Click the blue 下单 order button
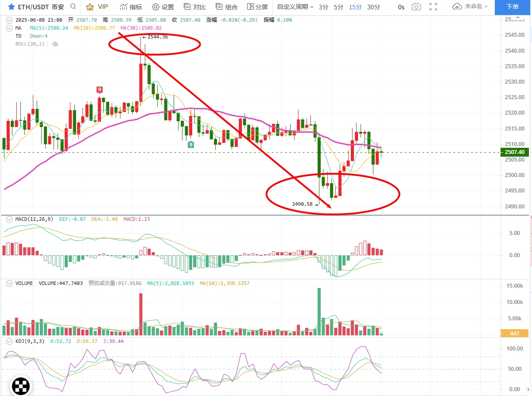532x396 pixels. coord(513,7)
